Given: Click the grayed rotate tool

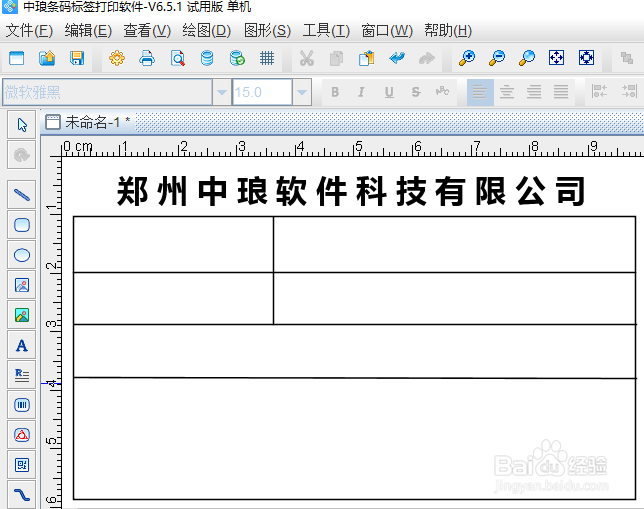Looking at the screenshot, I should 22,155.
